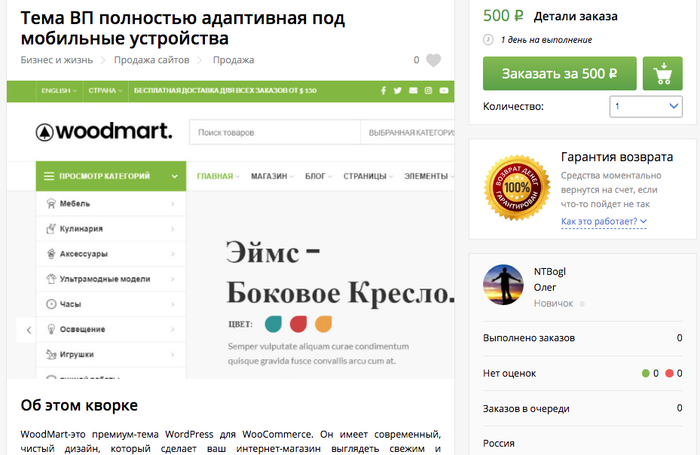Screen dimensions: 700x455
Task: Go to previous slide with left arrow
Action: (x=28, y=330)
